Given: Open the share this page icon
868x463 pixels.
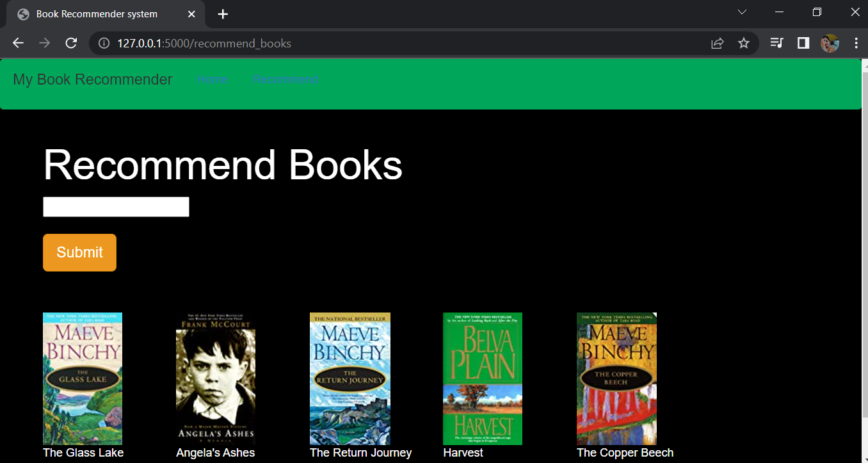Looking at the screenshot, I should 717,43.
